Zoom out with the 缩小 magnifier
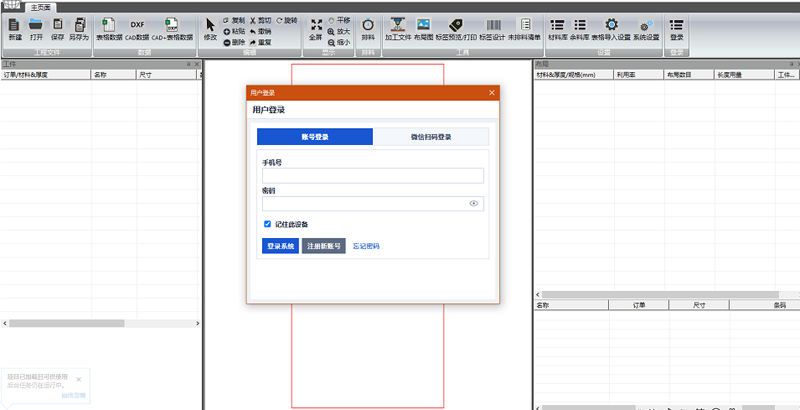Viewport: 800px width, 410px height. (339, 43)
